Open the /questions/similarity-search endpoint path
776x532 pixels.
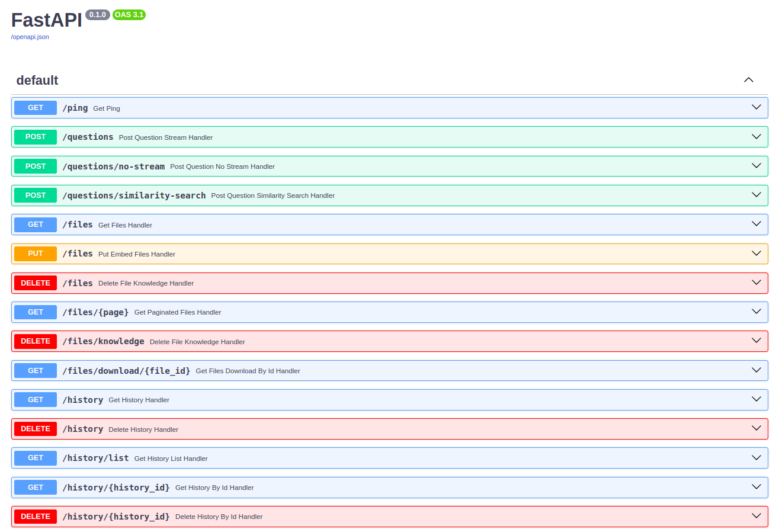click(x=134, y=196)
